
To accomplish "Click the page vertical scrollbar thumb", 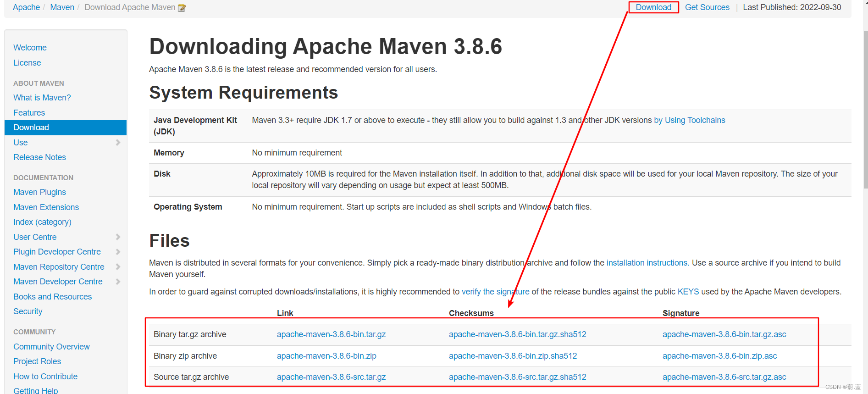I will [x=865, y=109].
